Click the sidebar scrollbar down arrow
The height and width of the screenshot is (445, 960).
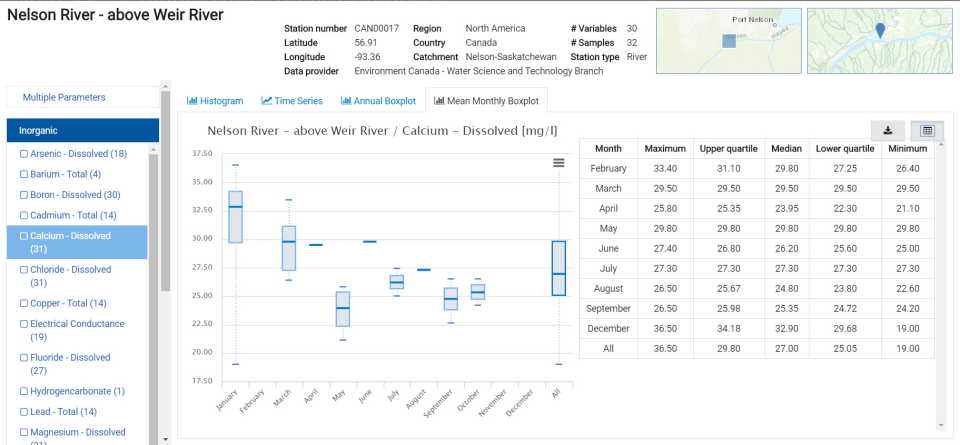[x=165, y=439]
